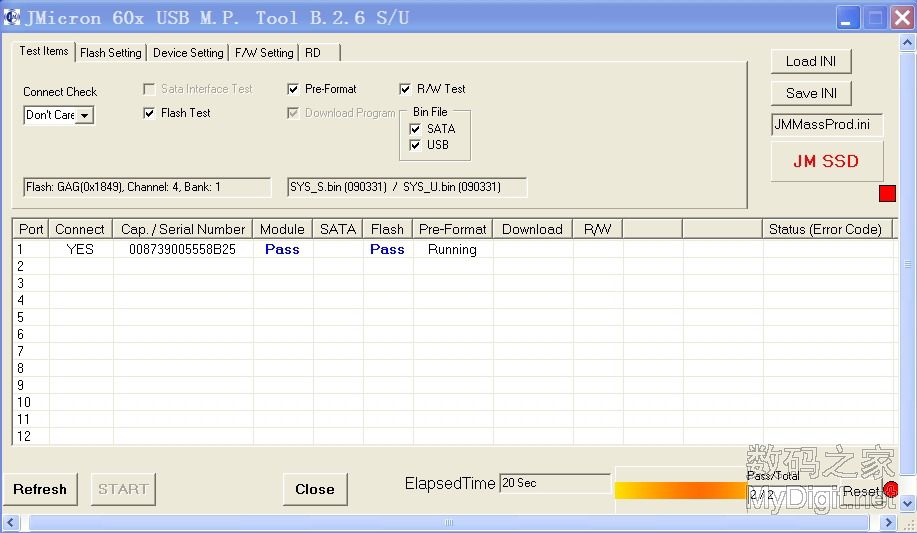Screen dimensions: 917x533
Task: Click the Connect column header
Action: (x=81, y=229)
